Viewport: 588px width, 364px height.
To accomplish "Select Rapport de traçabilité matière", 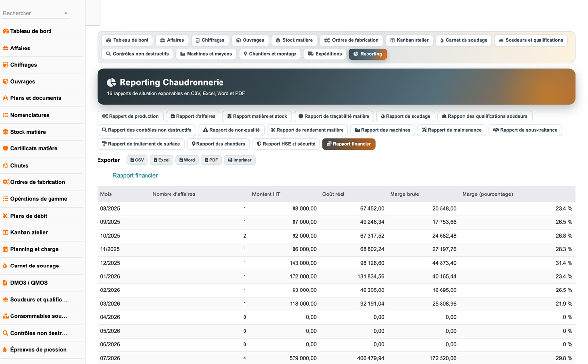I will pos(334,116).
